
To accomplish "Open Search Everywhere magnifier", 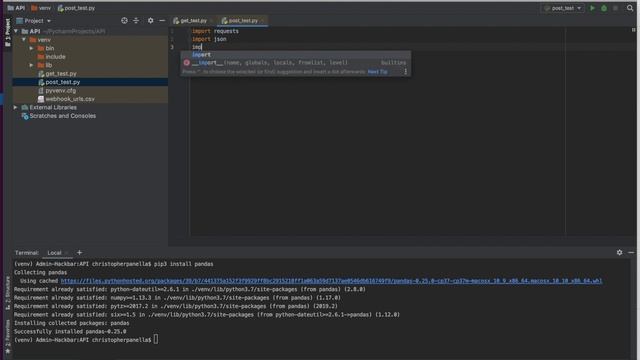I will click(x=630, y=8).
